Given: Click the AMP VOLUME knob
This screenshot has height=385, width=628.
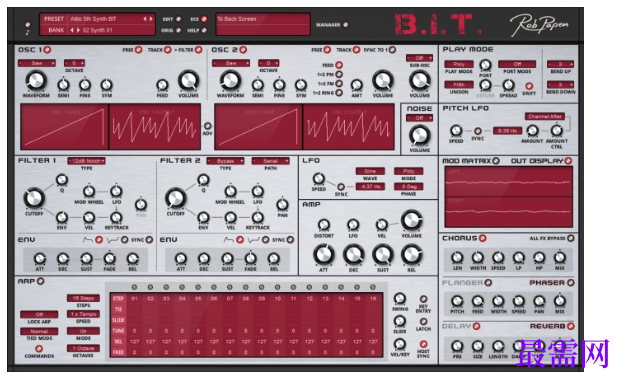Looking at the screenshot, I should pyautogui.click(x=411, y=220).
